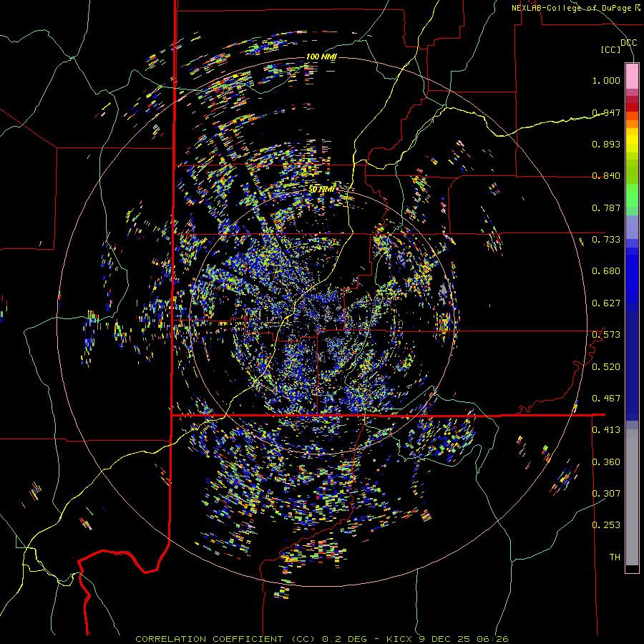Click the DCC label above the color bar
The height and width of the screenshot is (644, 644).
tap(628, 43)
